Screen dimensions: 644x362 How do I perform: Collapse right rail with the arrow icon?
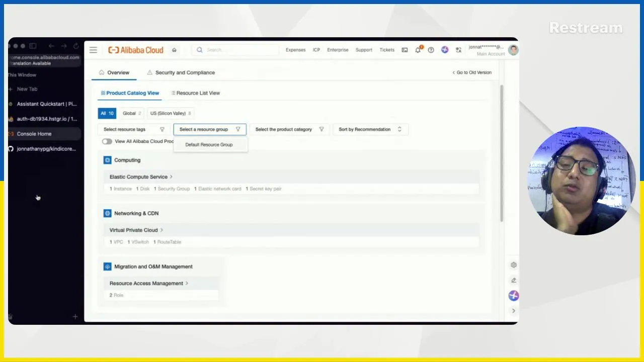click(514, 311)
